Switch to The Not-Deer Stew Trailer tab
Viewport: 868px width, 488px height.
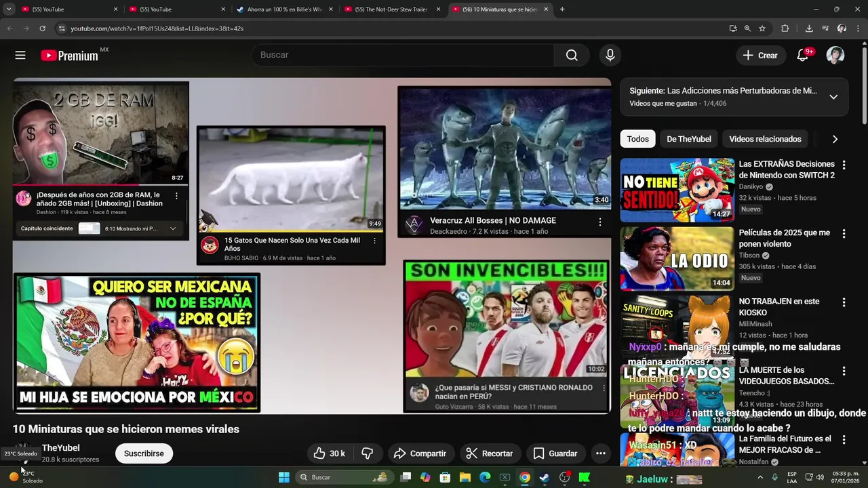point(392,9)
